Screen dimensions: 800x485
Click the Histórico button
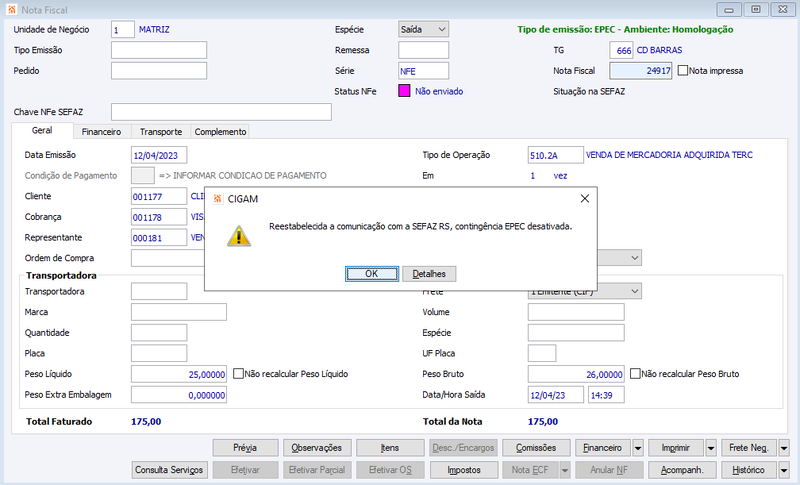coord(748,470)
